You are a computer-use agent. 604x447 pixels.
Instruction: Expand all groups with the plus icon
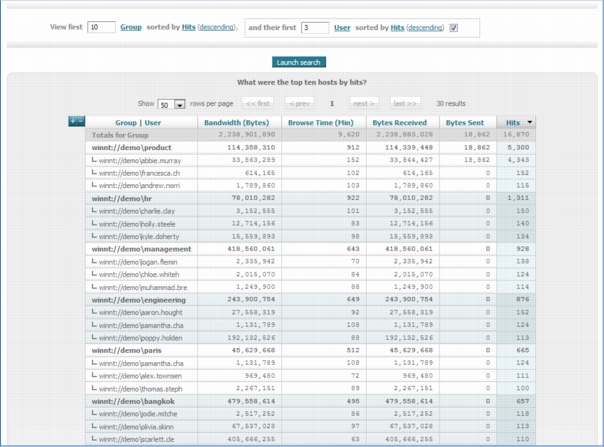[x=73, y=122]
